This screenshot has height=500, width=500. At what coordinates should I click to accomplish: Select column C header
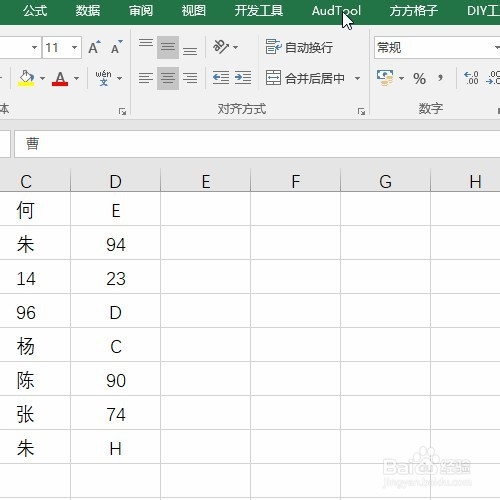[35, 182]
